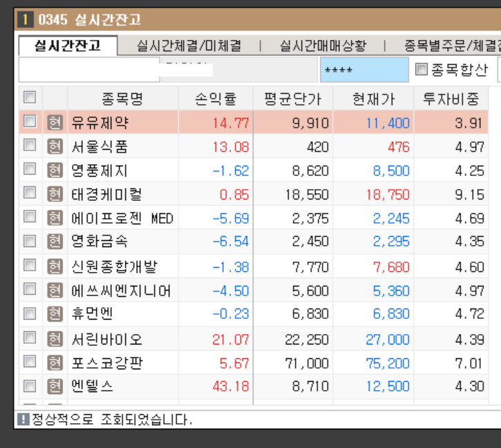Select stock name 엔텔스

click(92, 386)
